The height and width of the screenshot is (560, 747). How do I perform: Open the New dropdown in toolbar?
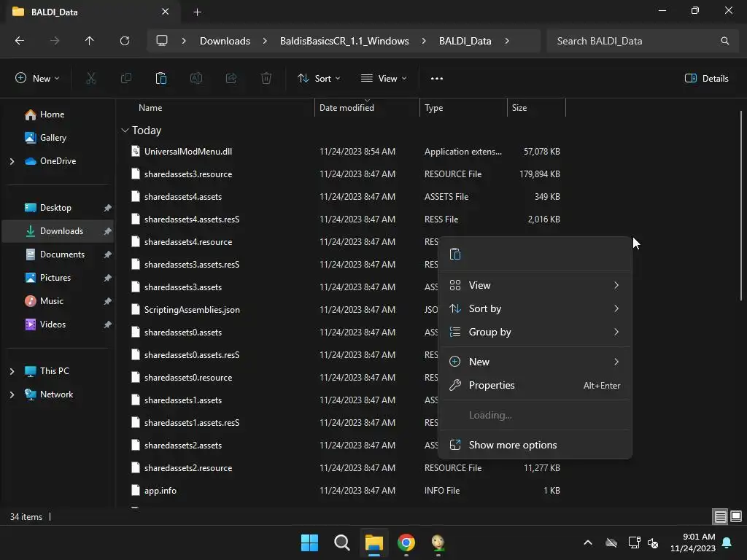tap(37, 78)
